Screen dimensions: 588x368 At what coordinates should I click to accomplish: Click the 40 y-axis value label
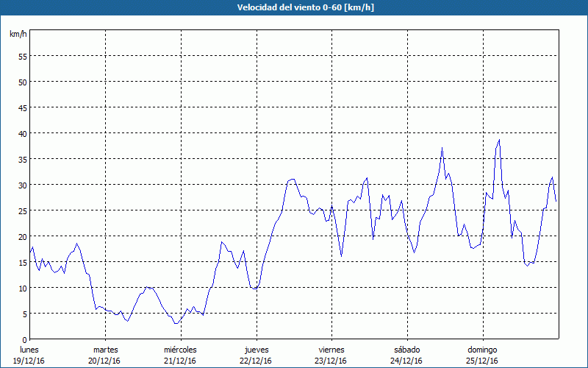click(x=22, y=133)
